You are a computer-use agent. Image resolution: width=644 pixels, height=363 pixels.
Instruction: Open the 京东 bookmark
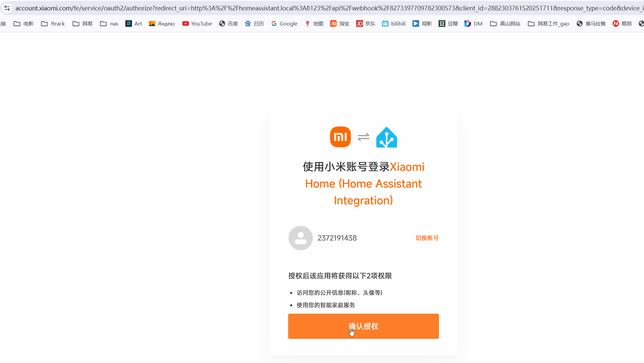click(x=366, y=23)
